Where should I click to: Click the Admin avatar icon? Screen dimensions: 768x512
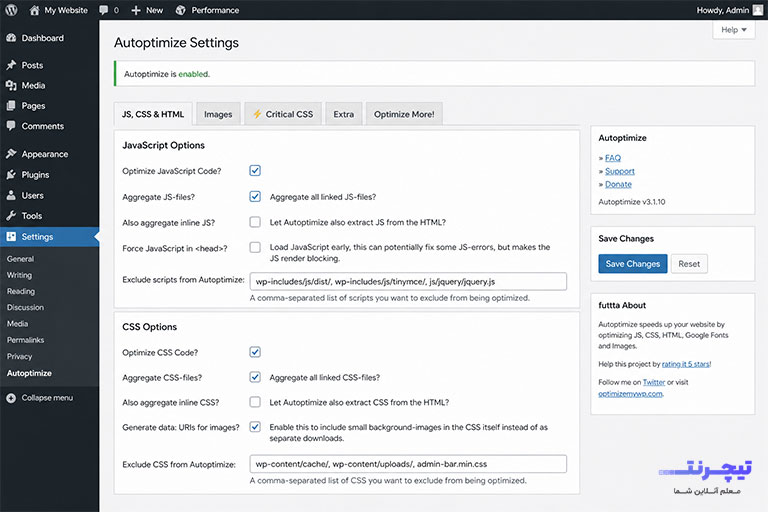[x=757, y=10]
